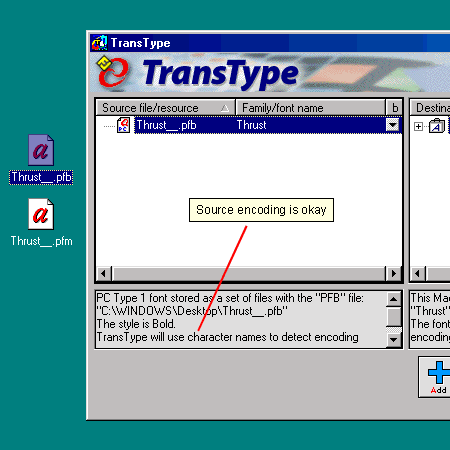Click the info panel scroll down arrow
This screenshot has width=450, height=450.
[x=394, y=340]
